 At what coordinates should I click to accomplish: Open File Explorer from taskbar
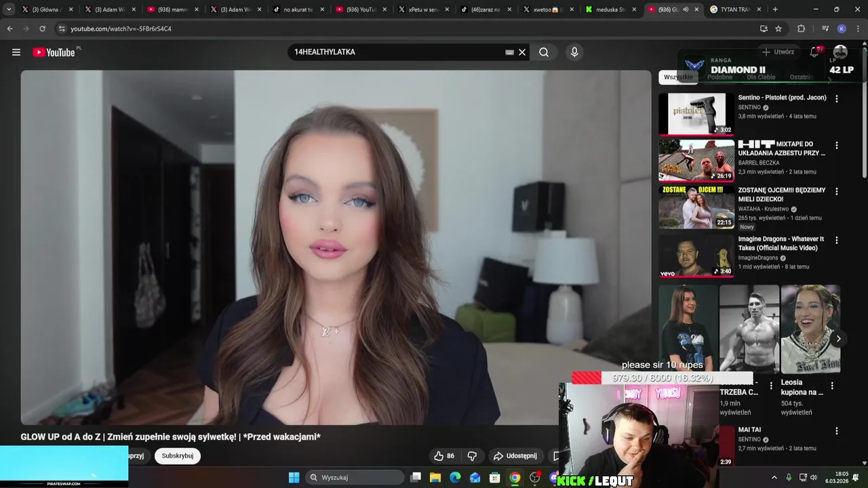coord(435,478)
